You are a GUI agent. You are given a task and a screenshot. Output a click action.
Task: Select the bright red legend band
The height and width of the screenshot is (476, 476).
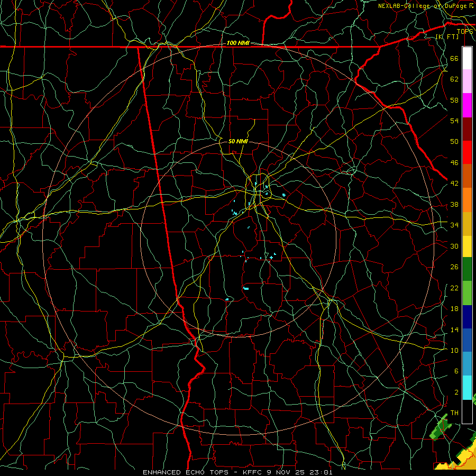coord(467,152)
